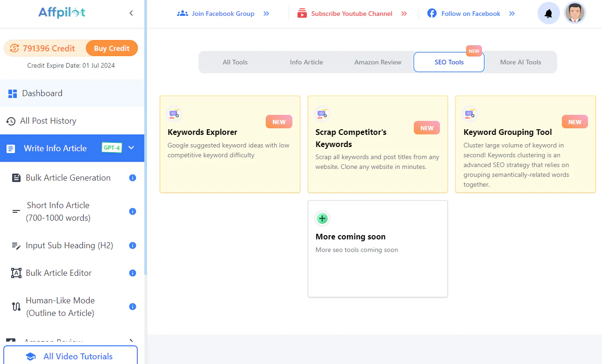Show info for Bulk Article Generation
602x364 pixels.
(133, 178)
